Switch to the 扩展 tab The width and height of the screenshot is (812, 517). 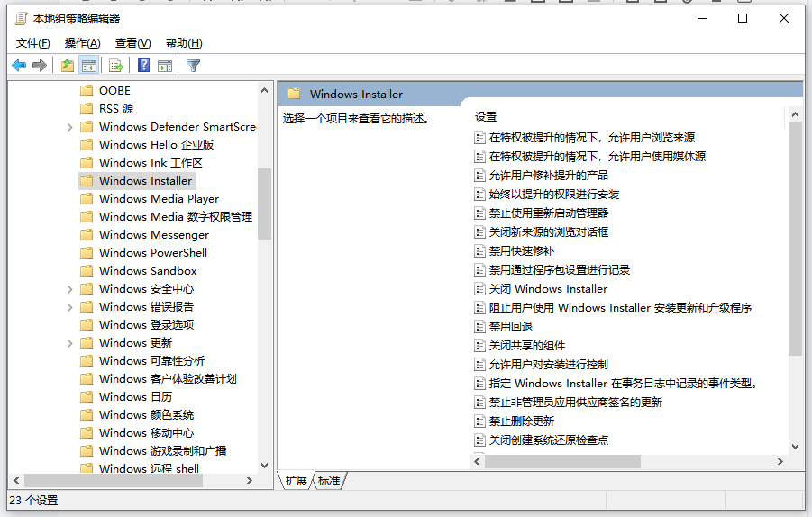pos(297,481)
